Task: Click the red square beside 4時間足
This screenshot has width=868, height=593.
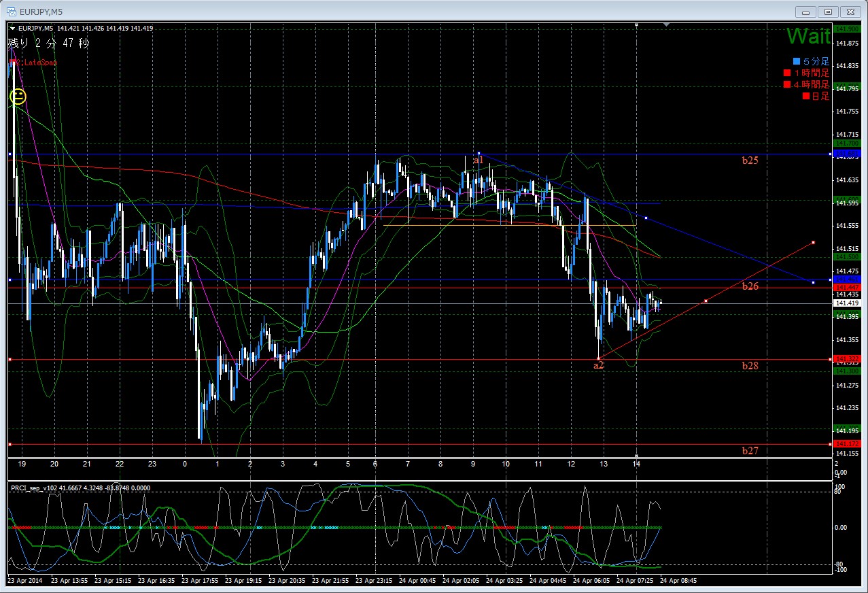Action: pos(786,84)
